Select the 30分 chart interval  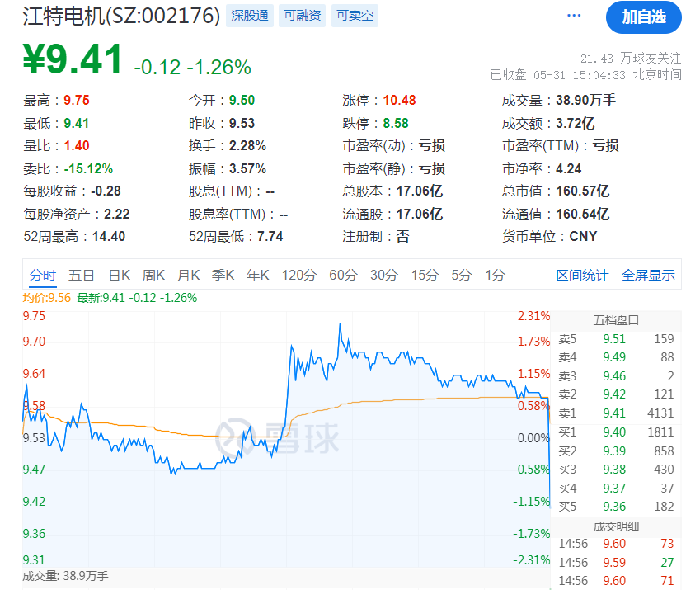[384, 275]
